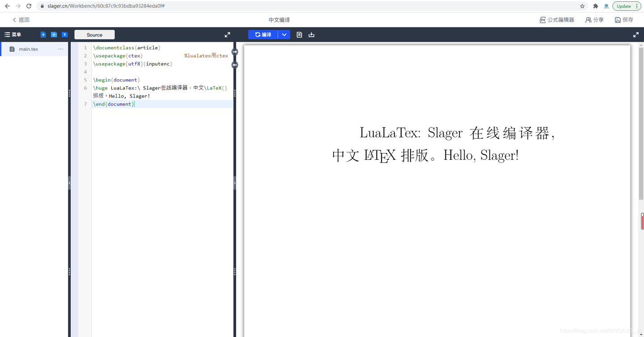644x337 pixels.
Task: Create a new file with the plus icon
Action: click(x=43, y=34)
